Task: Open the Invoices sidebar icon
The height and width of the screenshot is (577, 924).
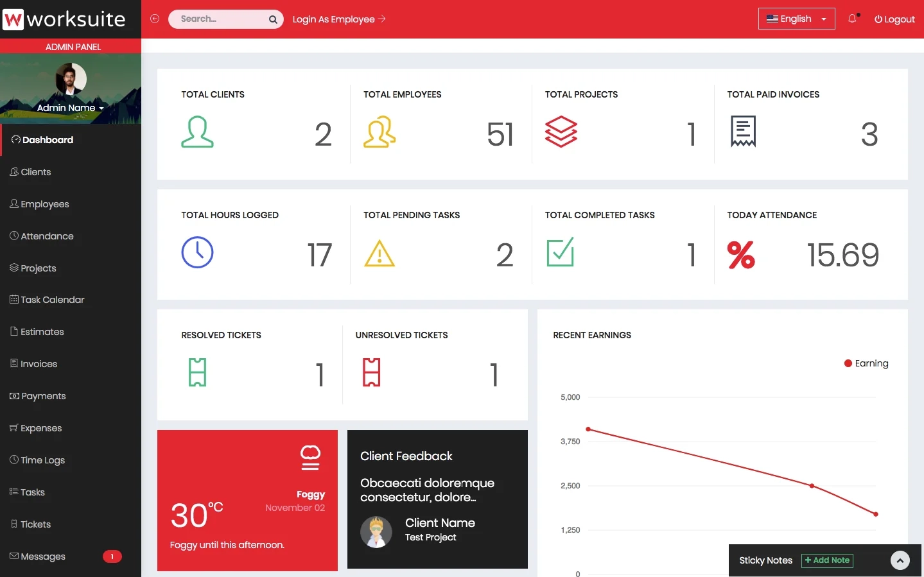Action: [13, 363]
